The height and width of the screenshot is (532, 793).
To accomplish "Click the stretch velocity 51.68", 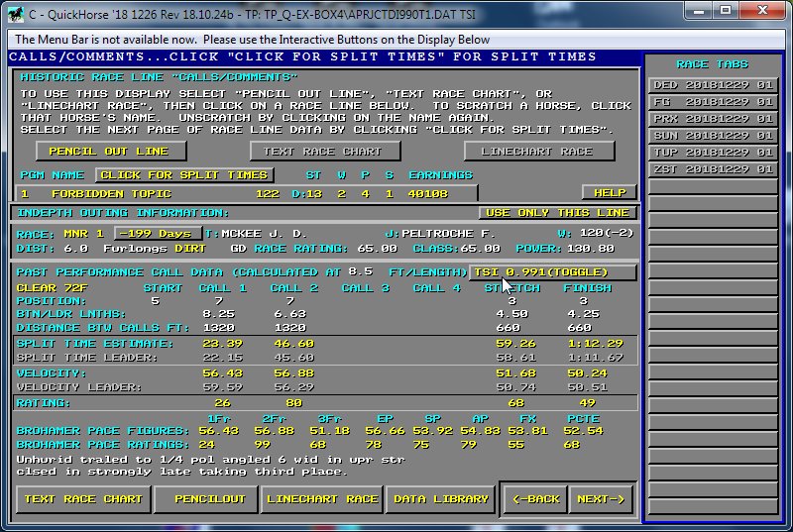I will (515, 373).
